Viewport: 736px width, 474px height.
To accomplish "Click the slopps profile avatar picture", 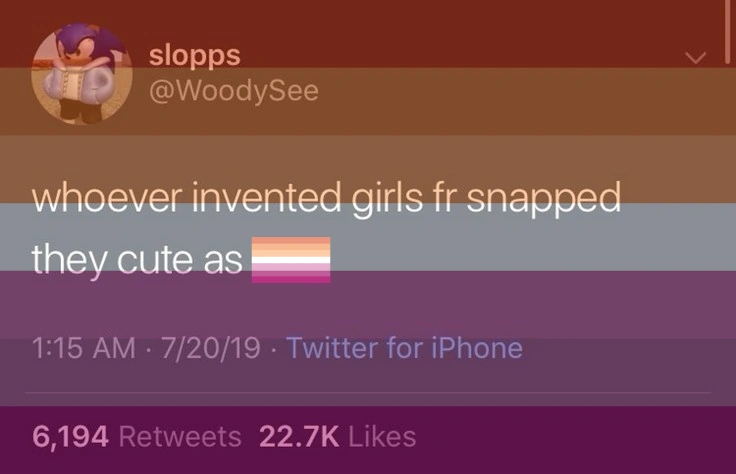I will (x=82, y=76).
